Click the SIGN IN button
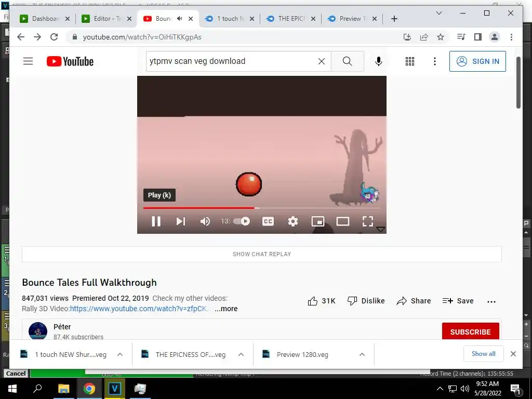The image size is (532, 399). pos(478,61)
